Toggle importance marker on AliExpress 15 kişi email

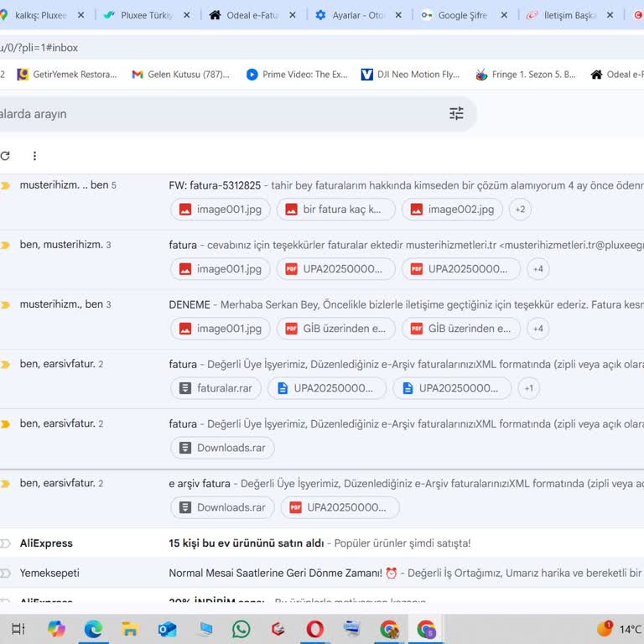point(5,543)
